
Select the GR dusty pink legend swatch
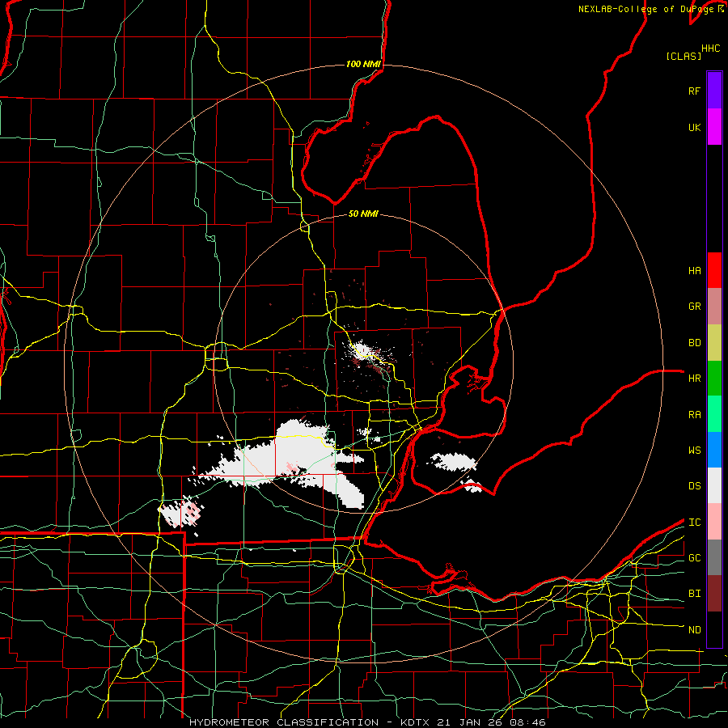pos(714,306)
